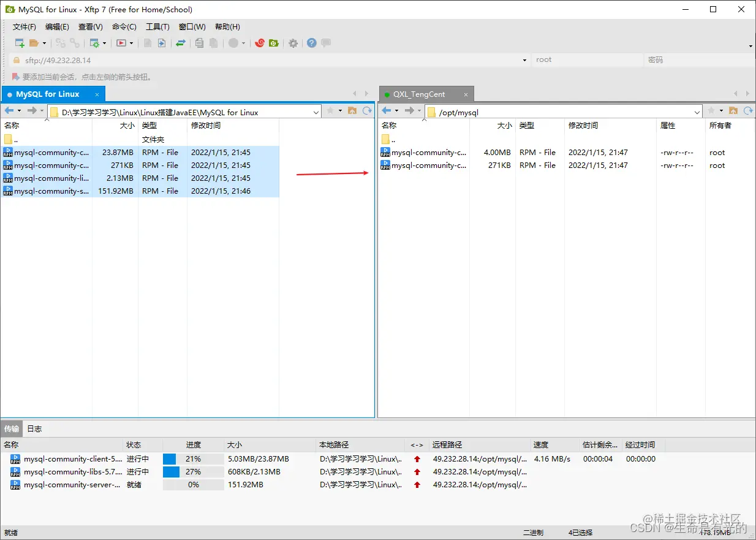
Task: Open the 帮助(H) menu
Action: click(x=227, y=27)
